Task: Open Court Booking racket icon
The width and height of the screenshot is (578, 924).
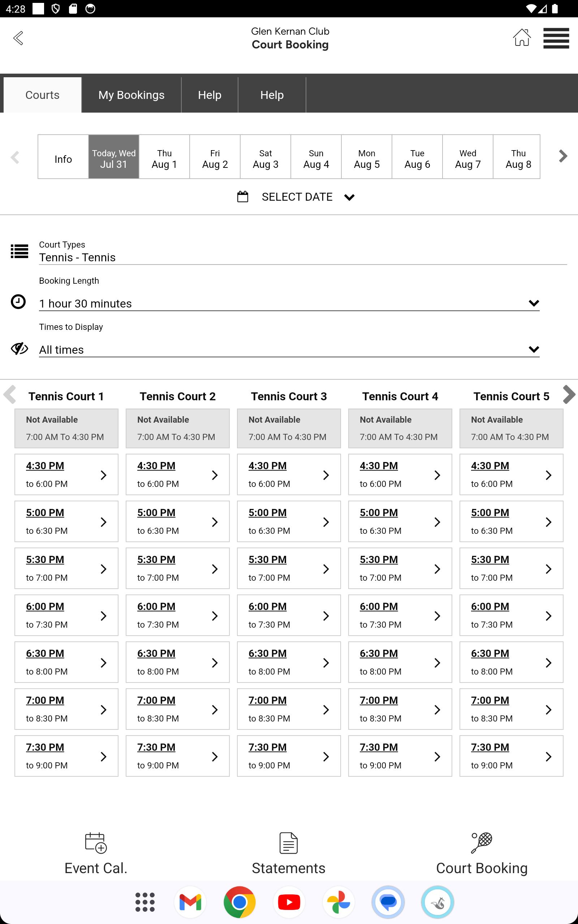Action: pos(482,843)
